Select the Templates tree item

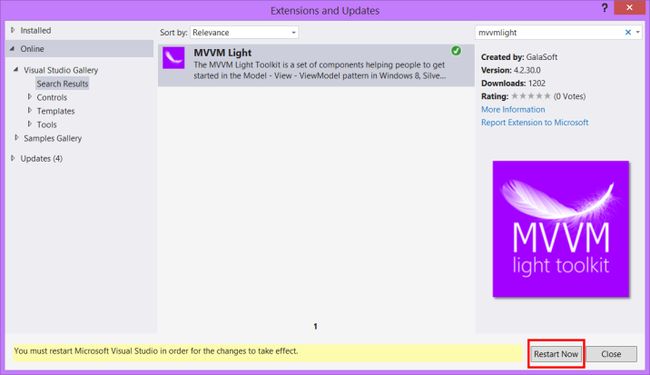[56, 111]
